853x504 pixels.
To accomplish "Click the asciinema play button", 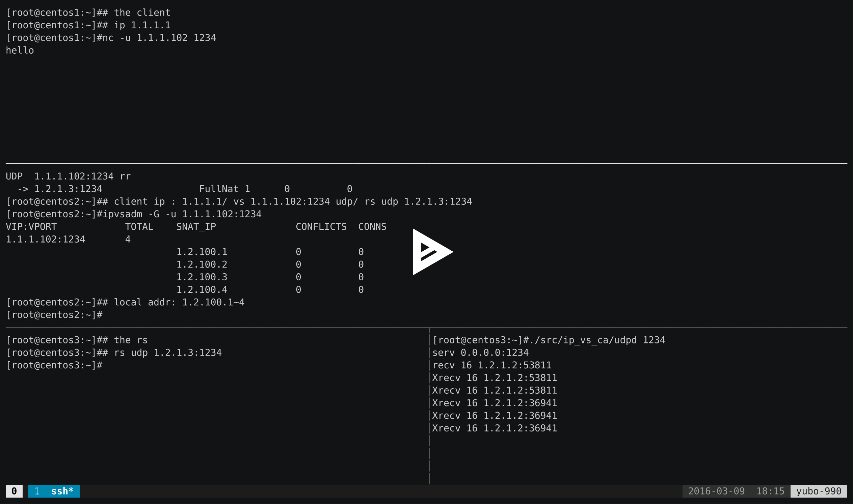I will [x=432, y=252].
